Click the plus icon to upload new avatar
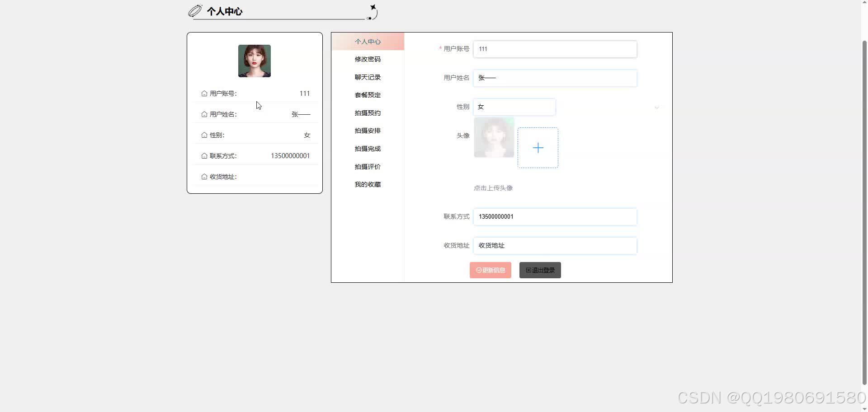 pyautogui.click(x=538, y=148)
